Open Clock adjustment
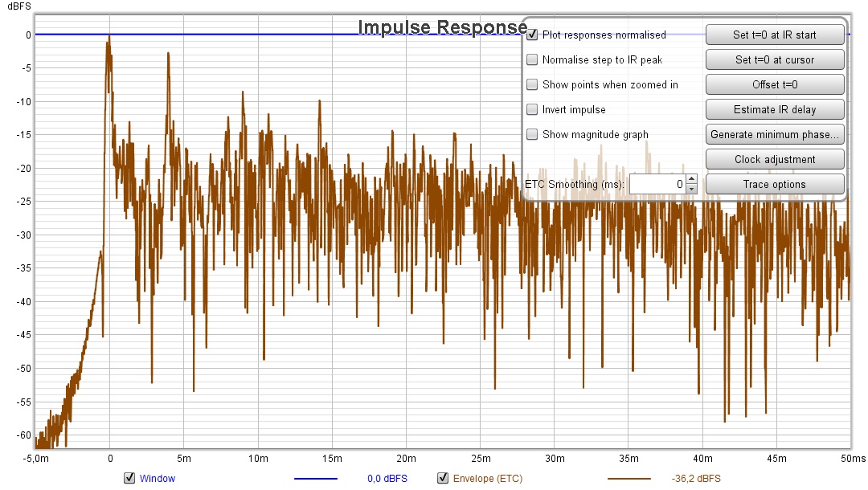Image resolution: width=868 pixels, height=490 pixels. point(774,159)
